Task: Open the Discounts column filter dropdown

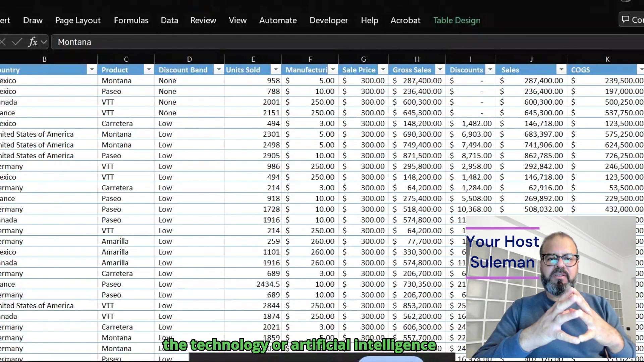Action: pos(490,70)
